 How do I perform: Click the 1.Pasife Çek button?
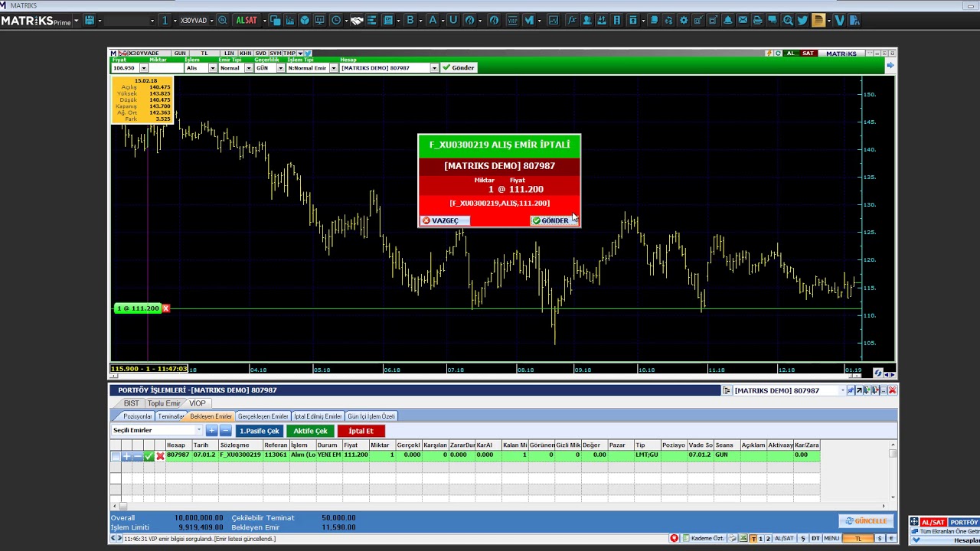pyautogui.click(x=260, y=431)
